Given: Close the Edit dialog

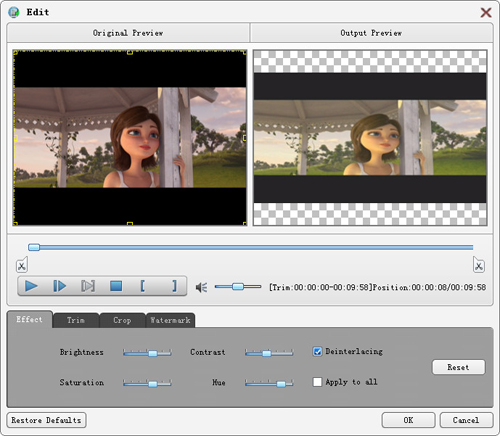Looking at the screenshot, I should (486, 13).
